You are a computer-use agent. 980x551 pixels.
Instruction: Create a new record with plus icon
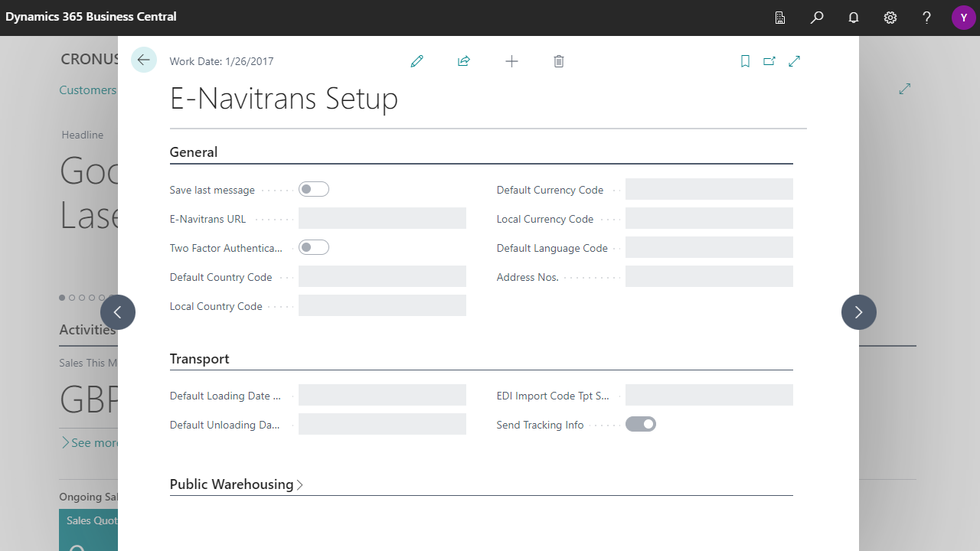pyautogui.click(x=512, y=61)
